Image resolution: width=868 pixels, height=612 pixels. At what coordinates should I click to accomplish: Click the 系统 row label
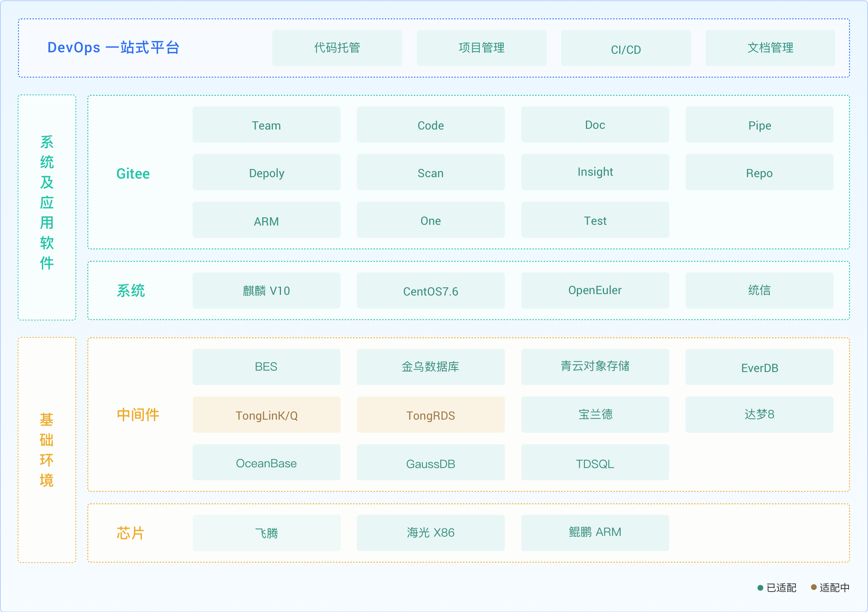point(131,290)
